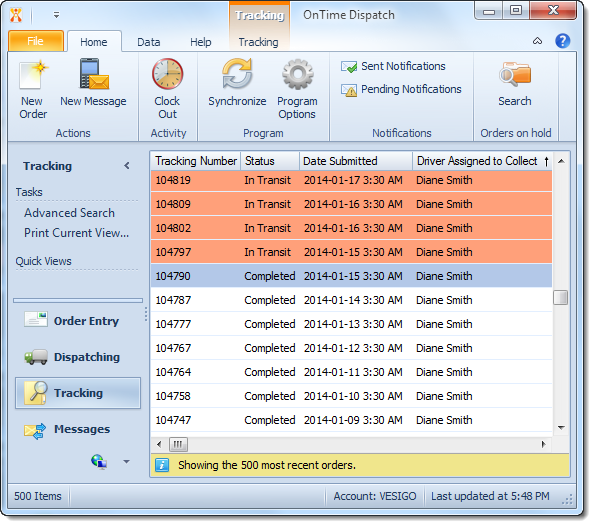Click the vertical scrollbar thumb
Viewport: 594px width, 526px height.
pyautogui.click(x=561, y=297)
